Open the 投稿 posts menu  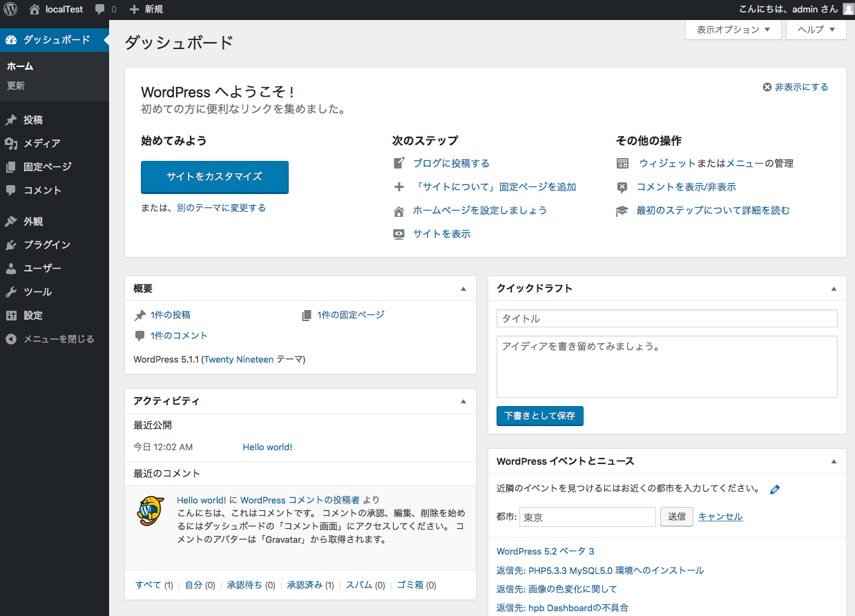(33, 120)
